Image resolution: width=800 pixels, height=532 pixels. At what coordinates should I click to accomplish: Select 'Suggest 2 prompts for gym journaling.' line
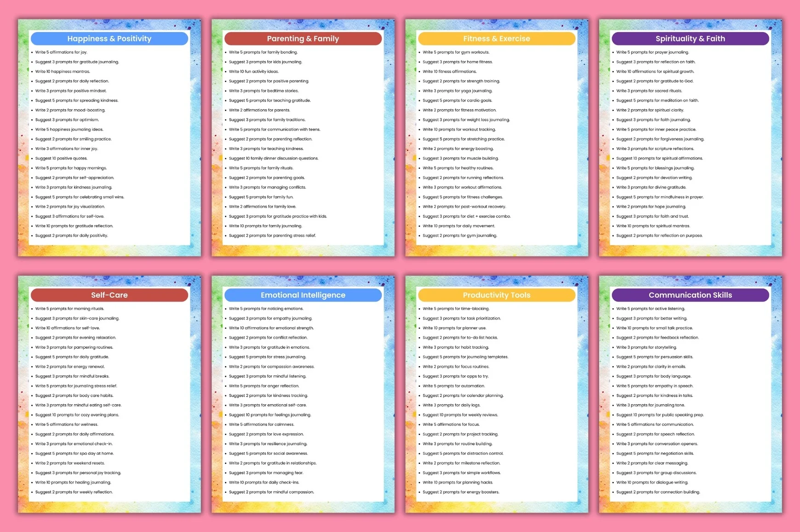click(460, 236)
